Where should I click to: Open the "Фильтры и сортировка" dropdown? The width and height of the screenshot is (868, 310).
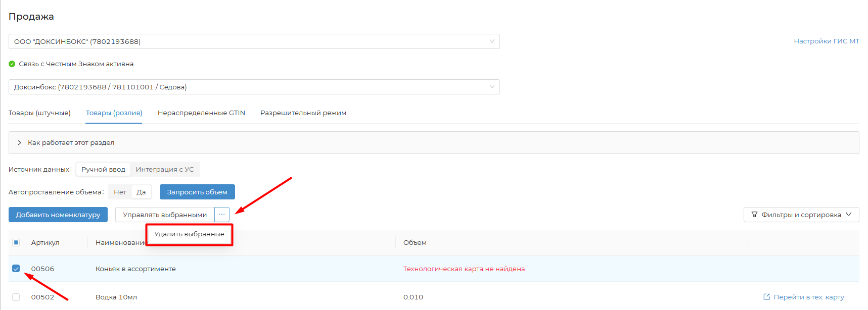801,215
